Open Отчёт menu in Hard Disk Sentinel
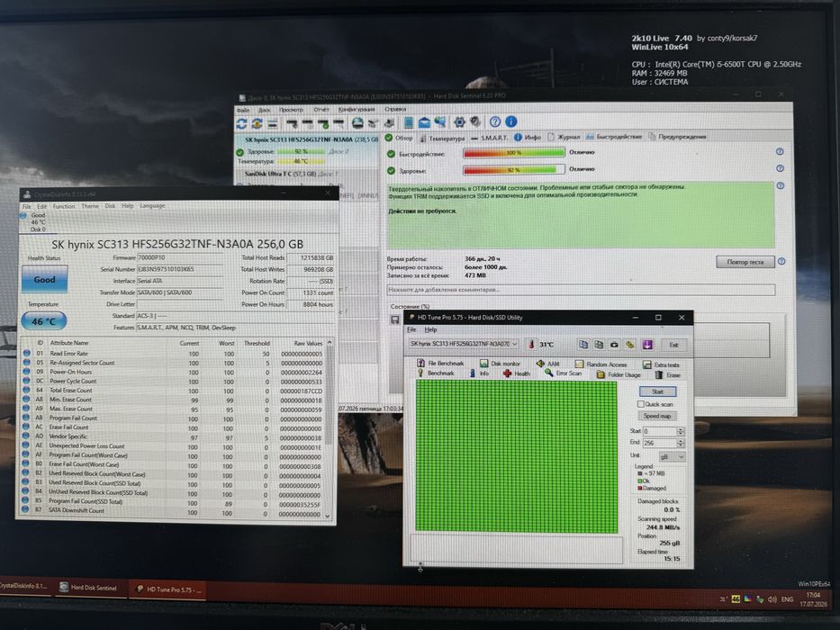The height and width of the screenshot is (630, 840). tap(321, 109)
